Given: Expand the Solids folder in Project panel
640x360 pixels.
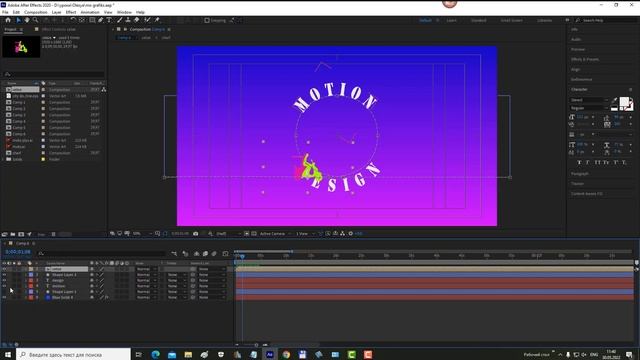Looking at the screenshot, I should coord(4,159).
